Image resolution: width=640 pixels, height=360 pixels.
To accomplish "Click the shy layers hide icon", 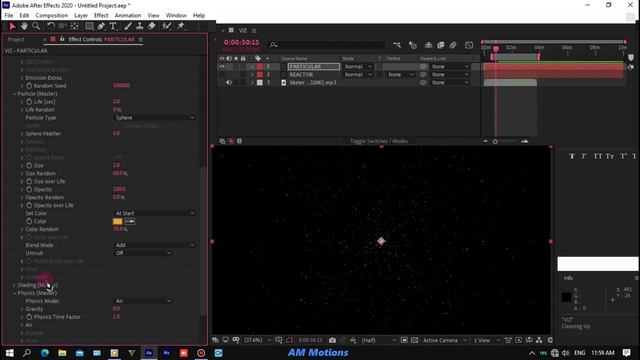I will 428,45.
